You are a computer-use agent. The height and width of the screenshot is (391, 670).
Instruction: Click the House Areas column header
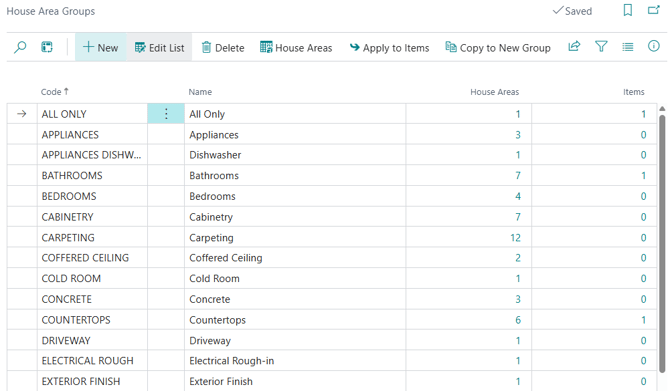point(494,92)
